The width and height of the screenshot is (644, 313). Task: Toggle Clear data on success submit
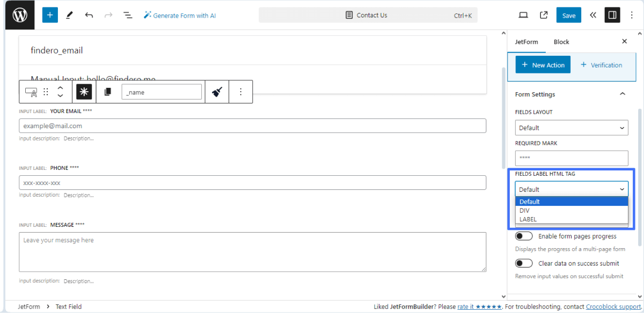(524, 263)
